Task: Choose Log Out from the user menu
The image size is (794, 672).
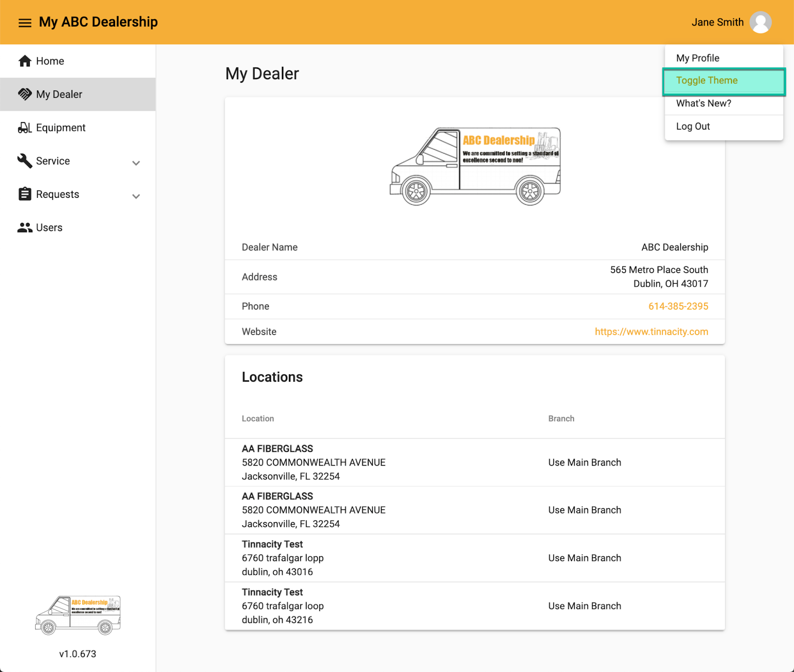Action: click(724, 126)
